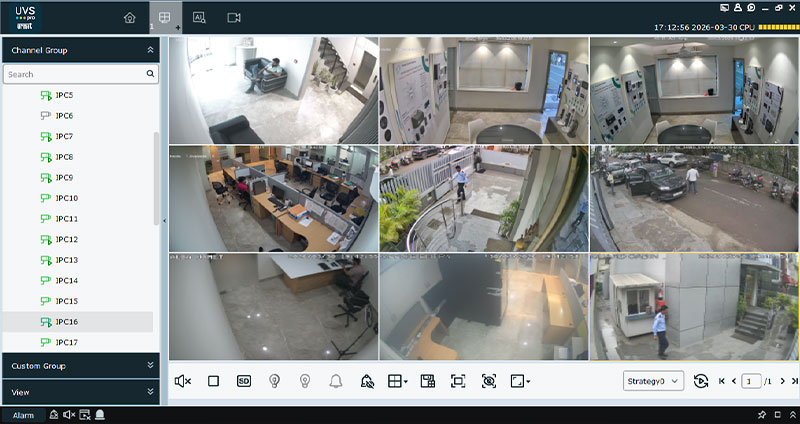800x424 pixels.
Task: Mute audio in the live view toolbar
Action: click(x=183, y=381)
